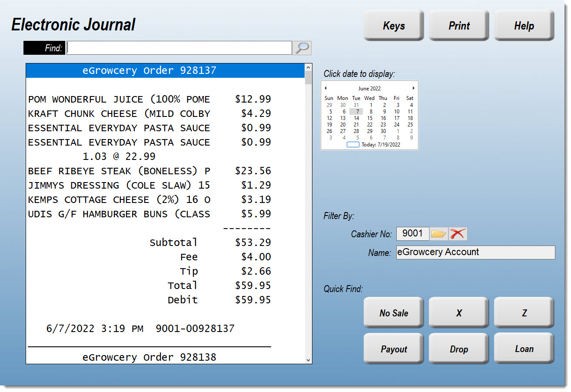Quick find Z reports
The width and height of the screenshot is (571, 392).
click(x=524, y=313)
